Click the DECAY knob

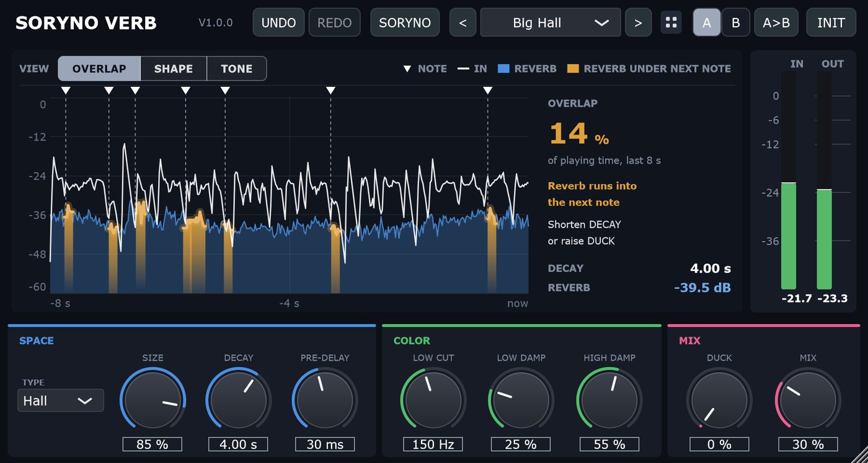point(239,400)
